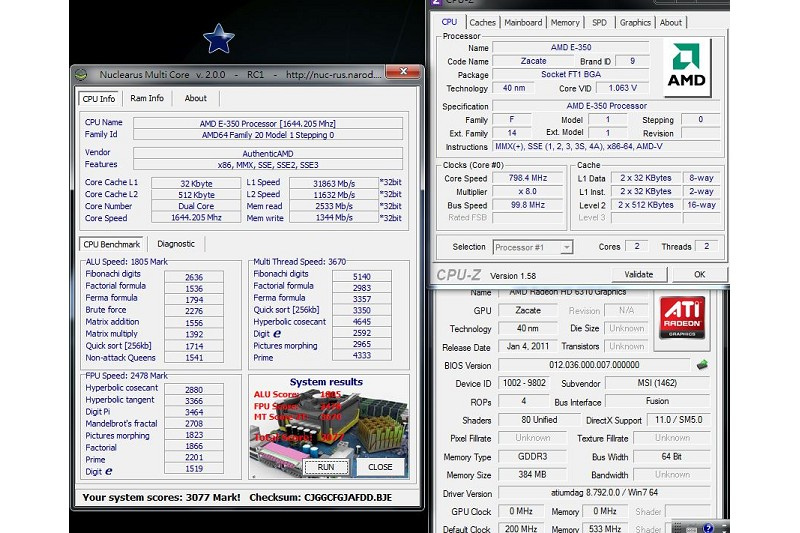Image resolution: width=800 pixels, height=533 pixels.
Task: Click the green BIOS save chip icon
Action: (x=702, y=365)
